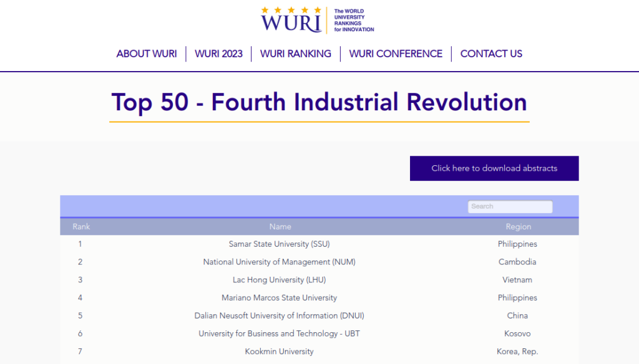Screen dimensions: 639x364
Task: Select Lac Hong University (LHU) entry
Action: 279,280
